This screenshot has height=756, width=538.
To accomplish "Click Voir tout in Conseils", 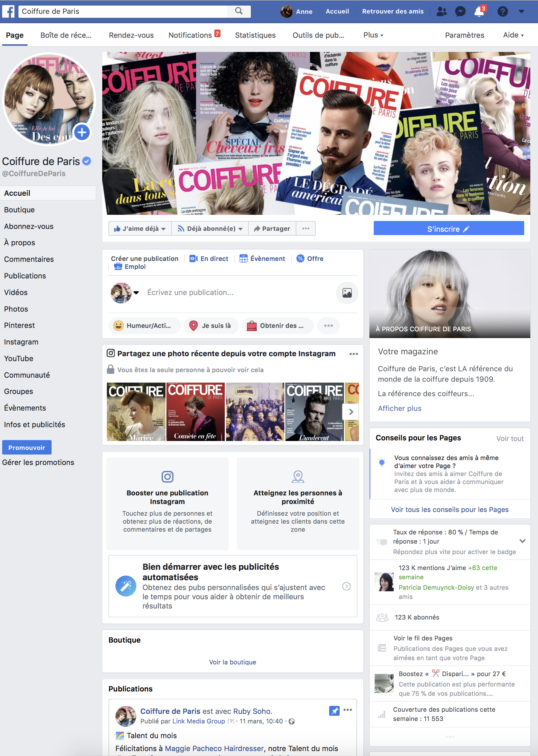I will [x=510, y=438].
